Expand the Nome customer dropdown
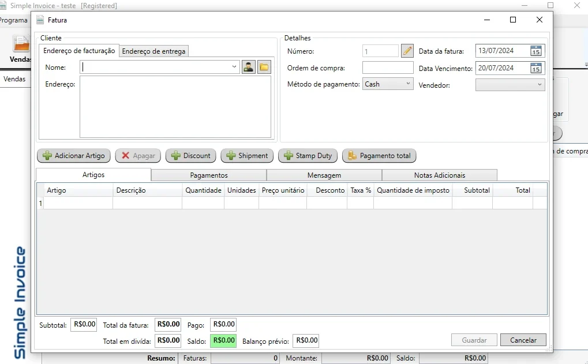 (x=234, y=67)
